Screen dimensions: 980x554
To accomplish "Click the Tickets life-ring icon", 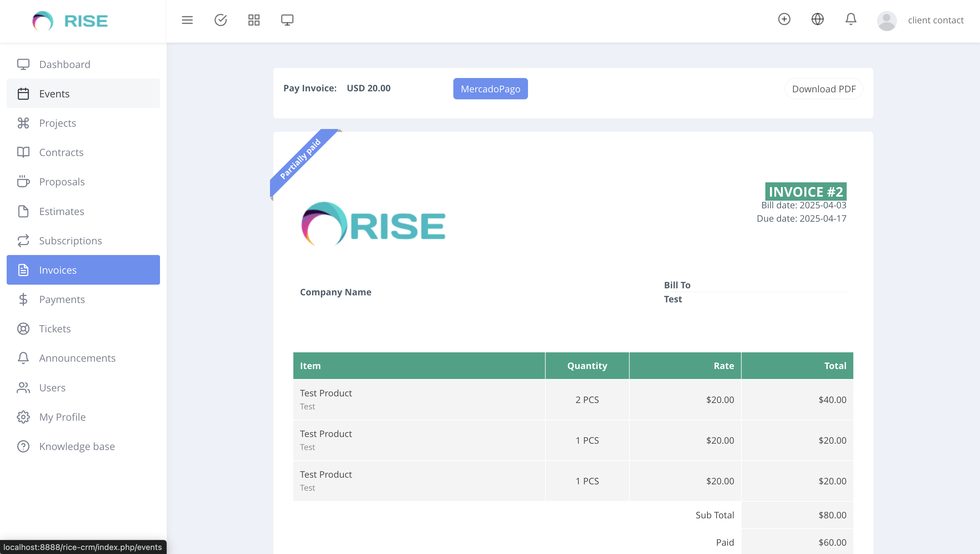I will tap(24, 328).
